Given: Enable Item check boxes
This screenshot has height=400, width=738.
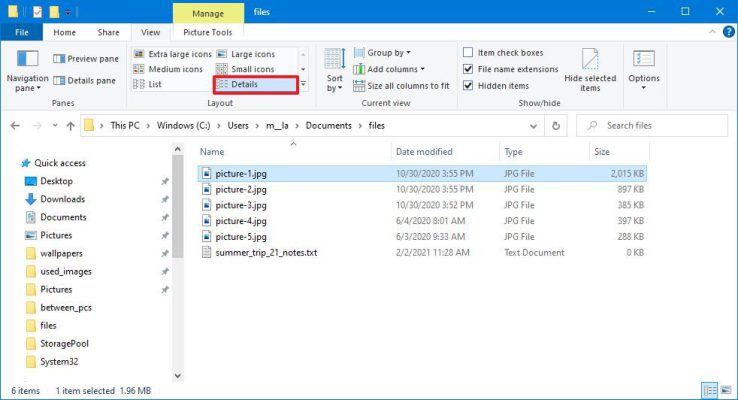Looking at the screenshot, I should (468, 52).
